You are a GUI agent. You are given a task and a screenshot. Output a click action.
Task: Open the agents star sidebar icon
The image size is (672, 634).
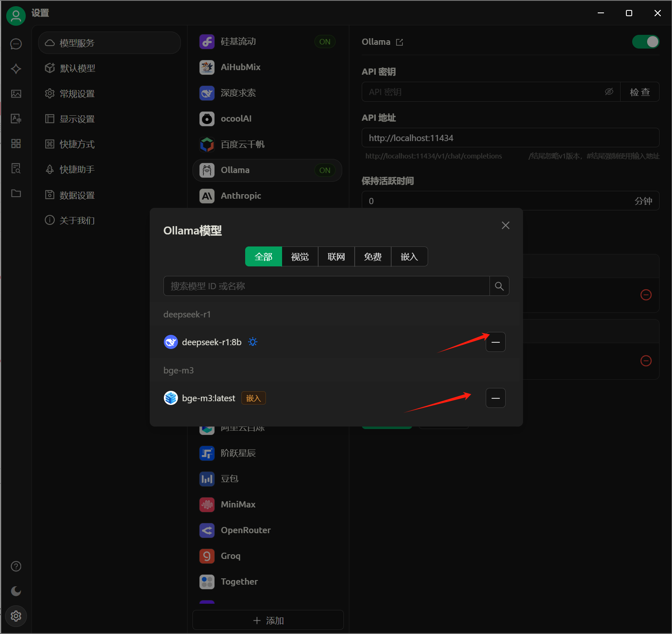click(x=16, y=69)
